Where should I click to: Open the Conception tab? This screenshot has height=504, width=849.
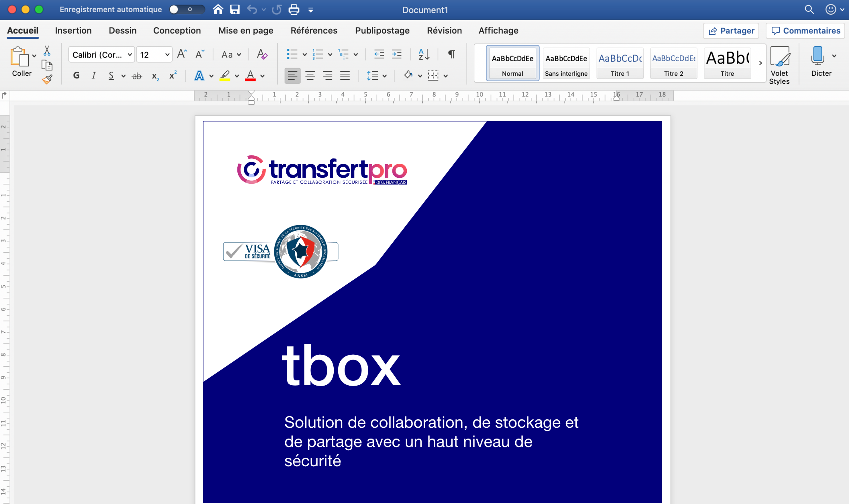177,30
